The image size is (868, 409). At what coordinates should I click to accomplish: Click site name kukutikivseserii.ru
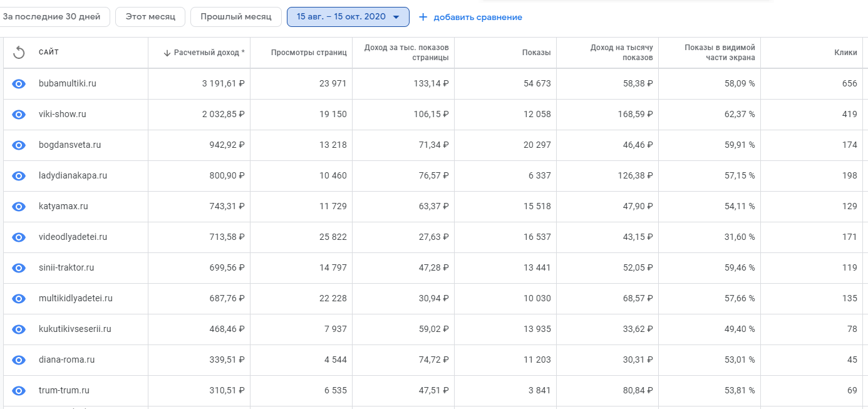75,329
